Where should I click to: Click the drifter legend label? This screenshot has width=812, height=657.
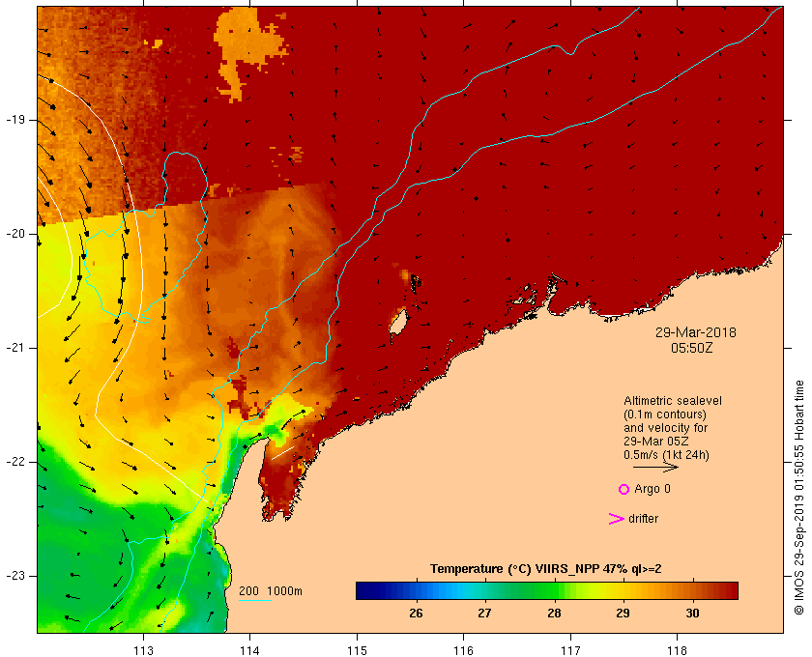click(x=643, y=519)
